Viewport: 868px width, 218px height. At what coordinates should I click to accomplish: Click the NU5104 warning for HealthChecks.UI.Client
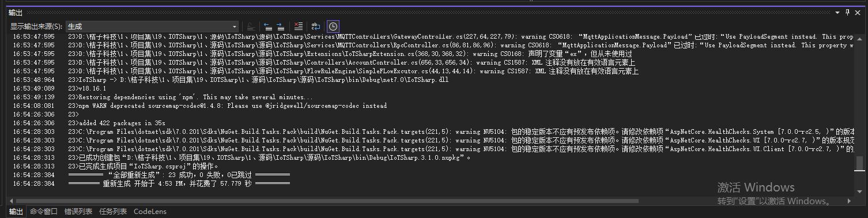tap(461, 149)
